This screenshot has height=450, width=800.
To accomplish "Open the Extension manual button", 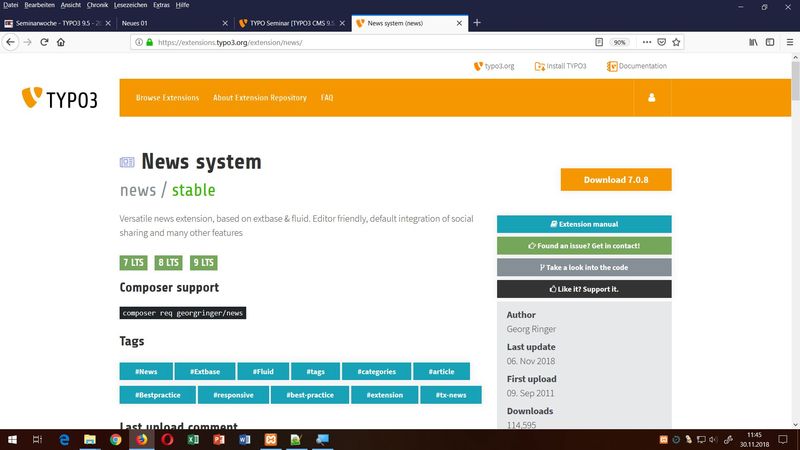I will [584, 224].
